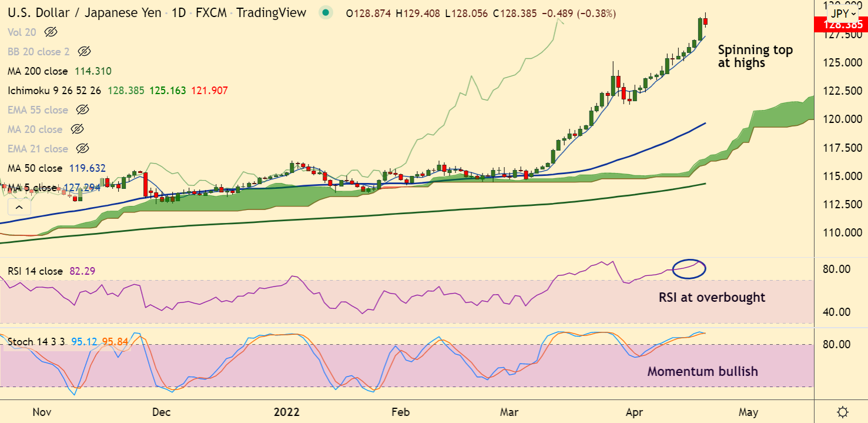The width and height of the screenshot is (868, 423).
Task: Select the EMA 21 close legend label
Action: (x=38, y=149)
